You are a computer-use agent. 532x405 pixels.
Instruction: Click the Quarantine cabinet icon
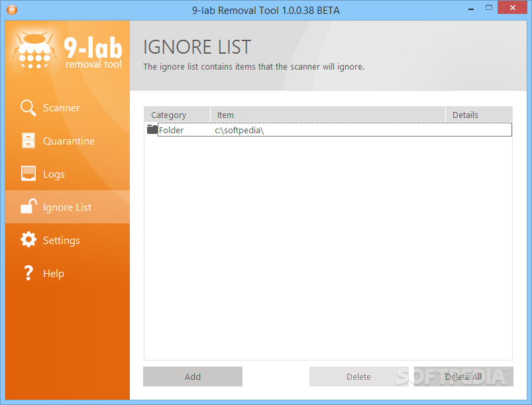(x=28, y=141)
